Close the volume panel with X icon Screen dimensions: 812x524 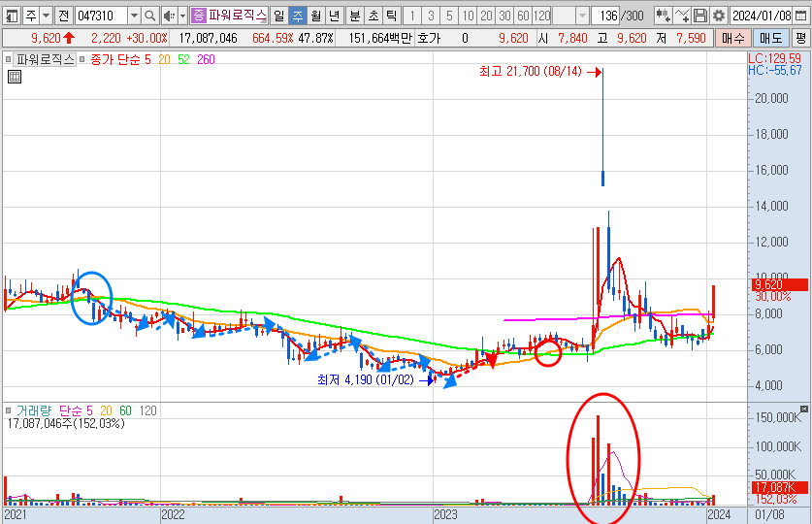coord(803,409)
